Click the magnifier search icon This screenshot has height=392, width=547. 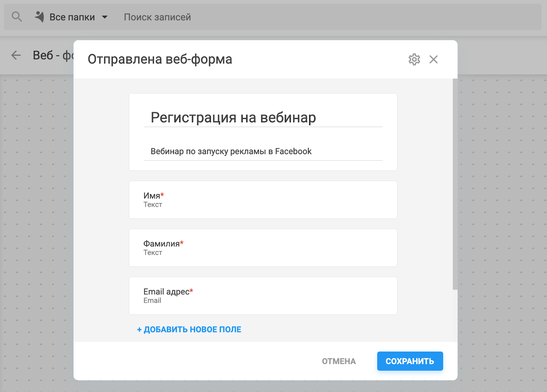click(x=16, y=17)
